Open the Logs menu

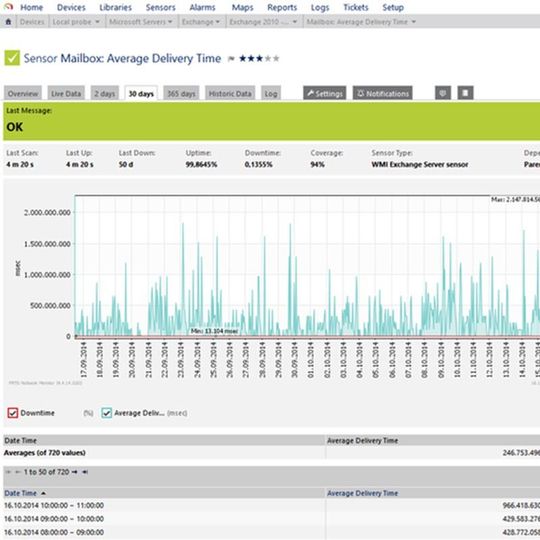pyautogui.click(x=320, y=7)
